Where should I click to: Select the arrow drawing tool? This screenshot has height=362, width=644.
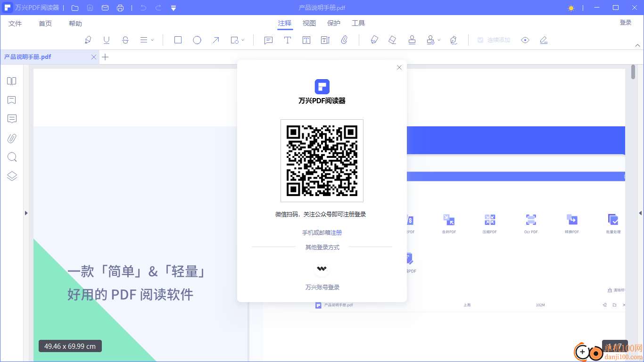[216, 40]
